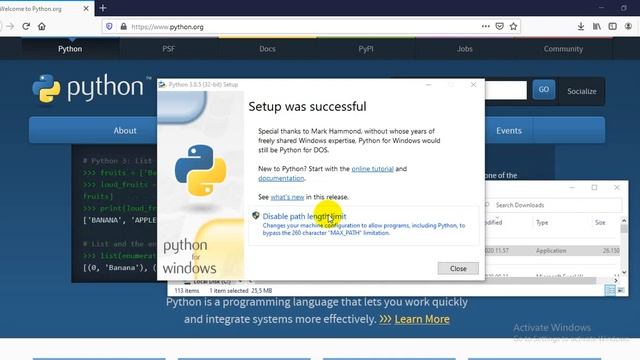Open the Docs top navigation tab
Screen dimensions: 640x360
pyautogui.click(x=267, y=49)
